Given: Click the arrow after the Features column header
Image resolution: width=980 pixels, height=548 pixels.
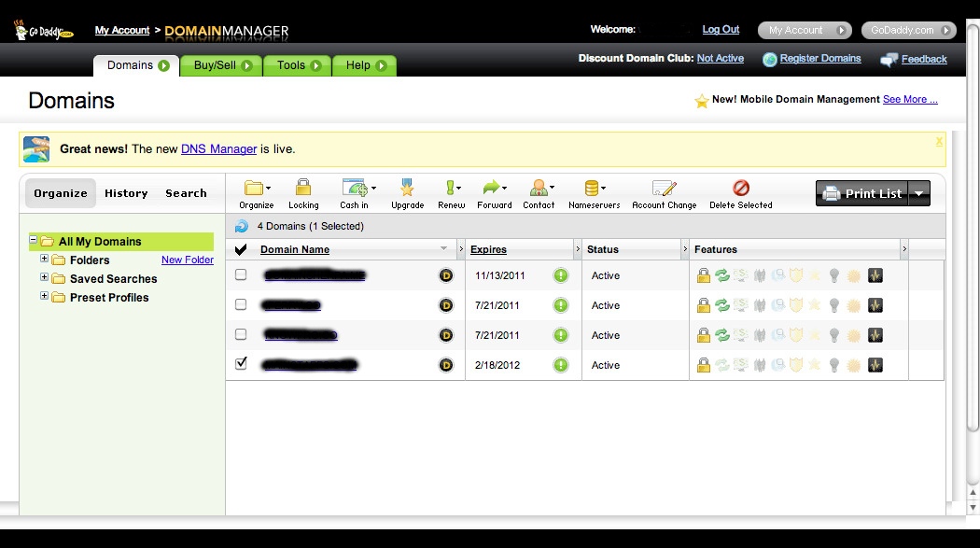Looking at the screenshot, I should [x=903, y=249].
